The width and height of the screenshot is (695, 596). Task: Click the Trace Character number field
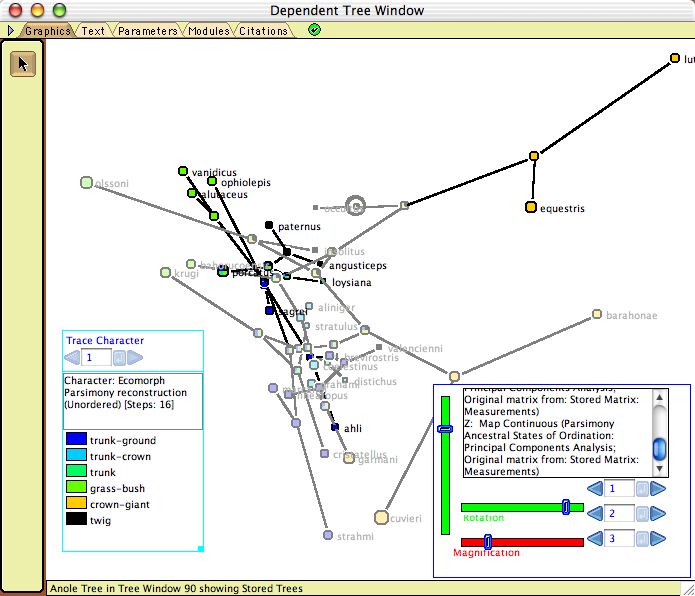click(96, 357)
